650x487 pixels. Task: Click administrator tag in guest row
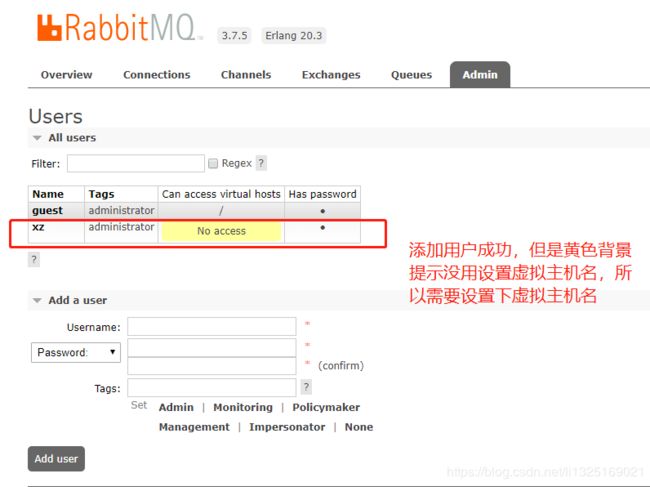pyautogui.click(x=121, y=211)
